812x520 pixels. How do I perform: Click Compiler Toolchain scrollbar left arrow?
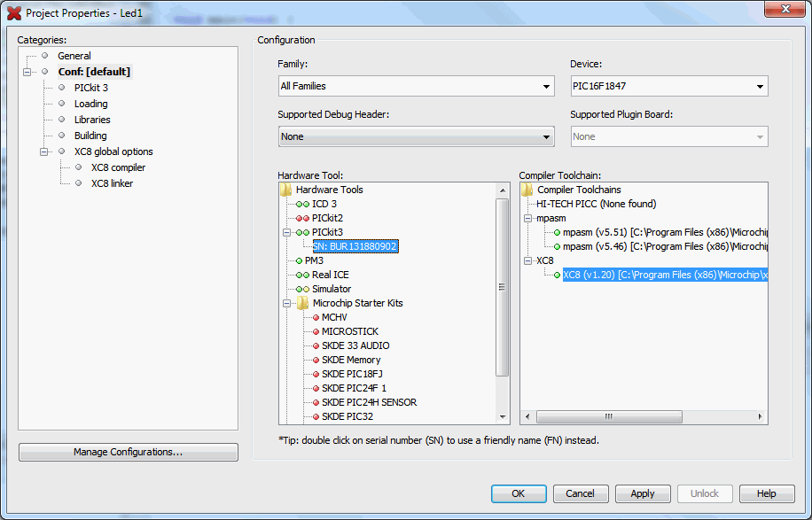[x=527, y=417]
